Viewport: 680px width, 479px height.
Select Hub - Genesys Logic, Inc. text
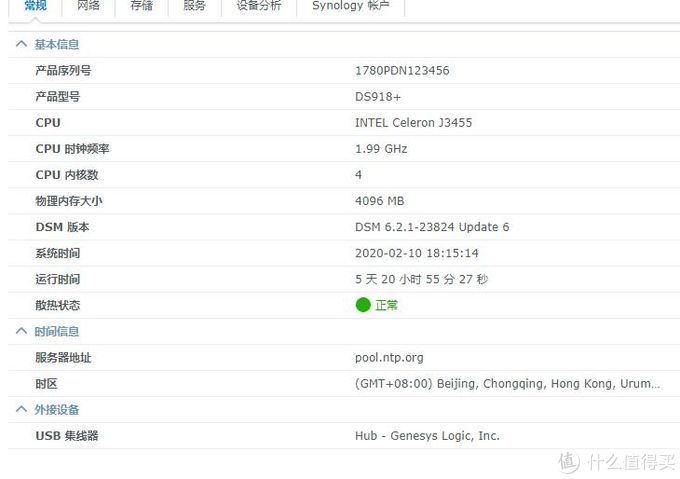click(x=427, y=436)
